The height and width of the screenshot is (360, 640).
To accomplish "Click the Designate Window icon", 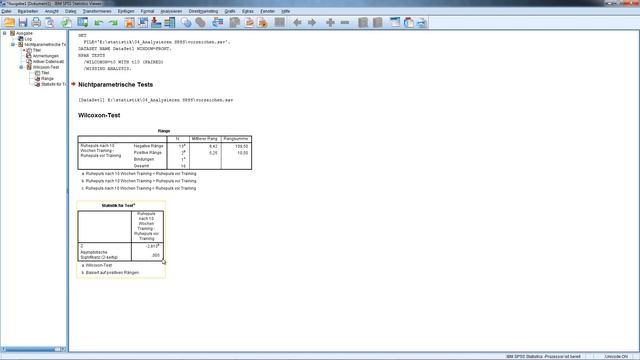I will 218,22.
